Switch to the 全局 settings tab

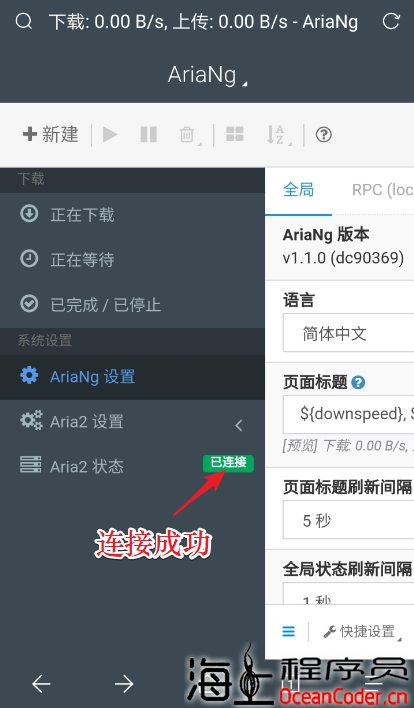tap(298, 190)
